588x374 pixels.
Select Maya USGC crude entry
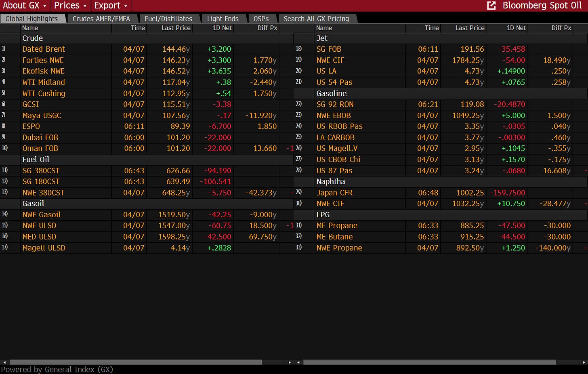coord(147,116)
